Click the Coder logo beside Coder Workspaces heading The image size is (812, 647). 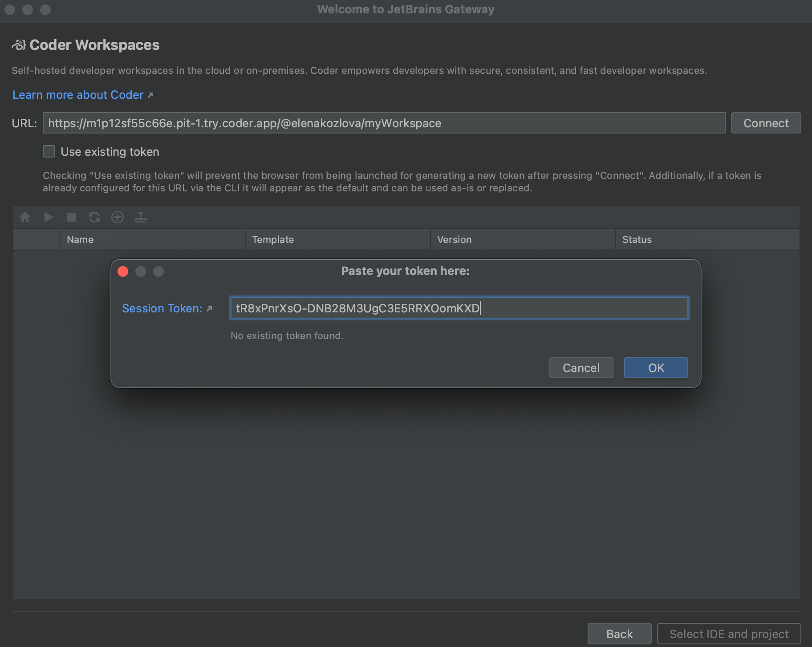[19, 45]
